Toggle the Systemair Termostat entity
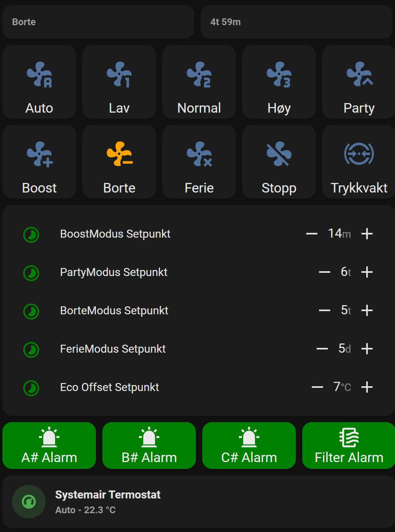The height and width of the screenshot is (532, 395). [28, 501]
